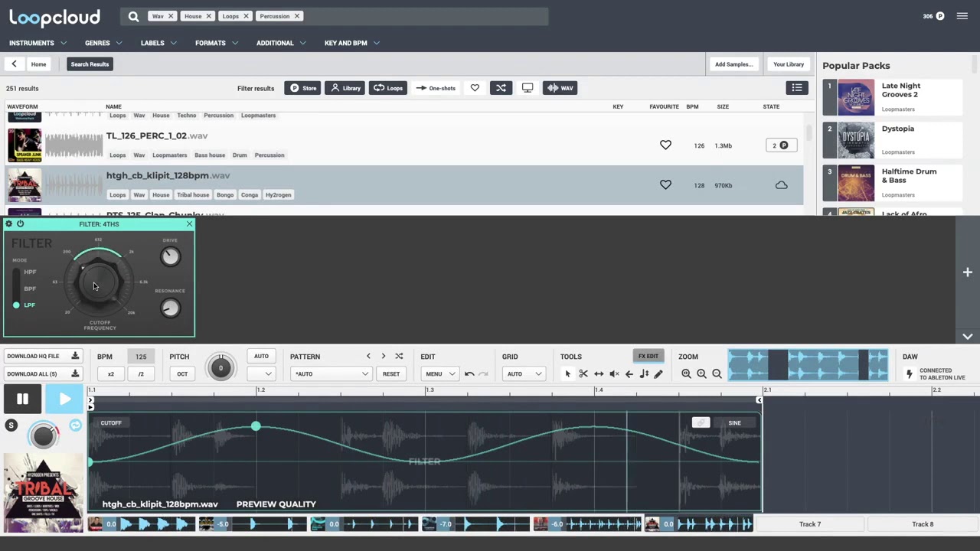Select the pointer tool in Tools
This screenshot has width=980, height=551.
(x=567, y=374)
